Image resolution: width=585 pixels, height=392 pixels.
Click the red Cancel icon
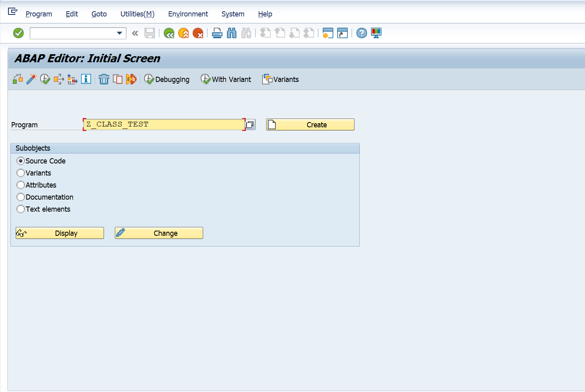coord(198,33)
